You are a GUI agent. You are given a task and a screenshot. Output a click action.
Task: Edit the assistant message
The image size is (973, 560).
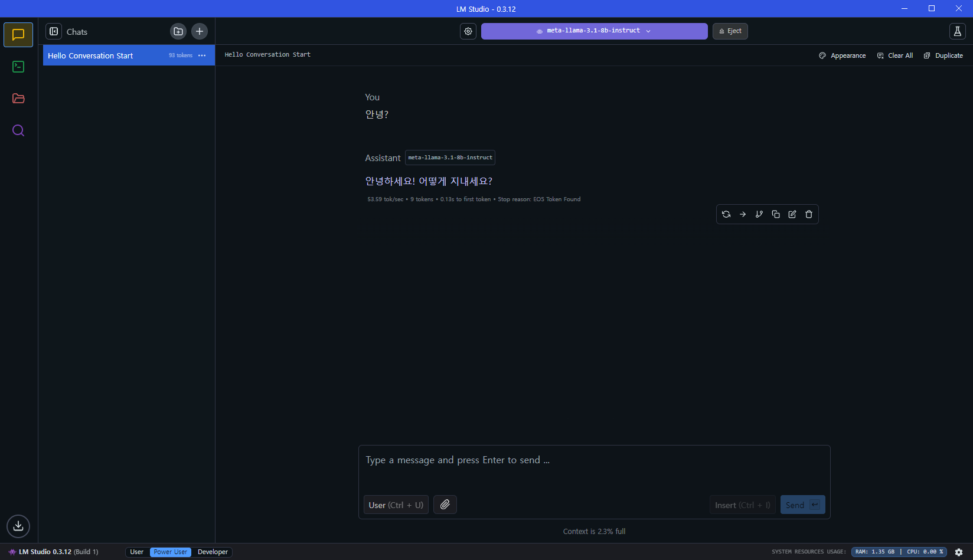click(792, 214)
